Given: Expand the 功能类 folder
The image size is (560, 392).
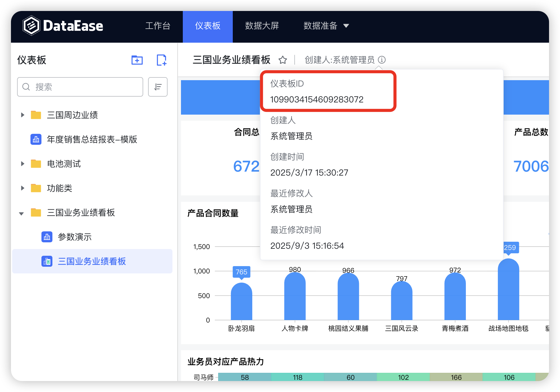Looking at the screenshot, I should (x=22, y=188).
